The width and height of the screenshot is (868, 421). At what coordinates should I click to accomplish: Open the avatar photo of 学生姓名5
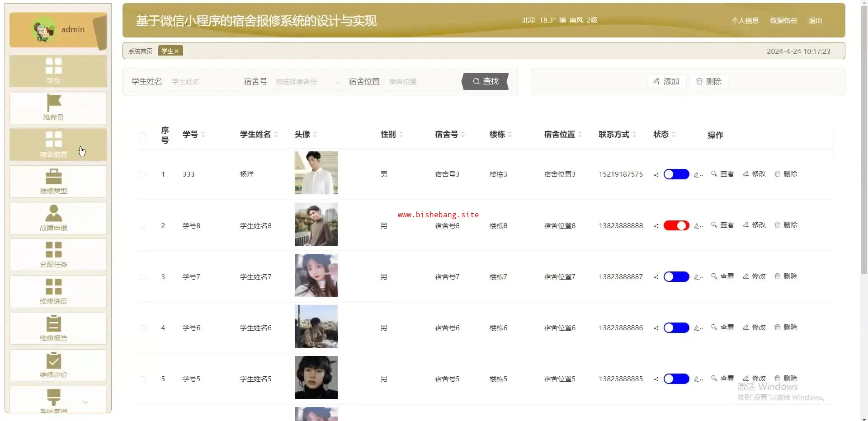pyautogui.click(x=316, y=377)
